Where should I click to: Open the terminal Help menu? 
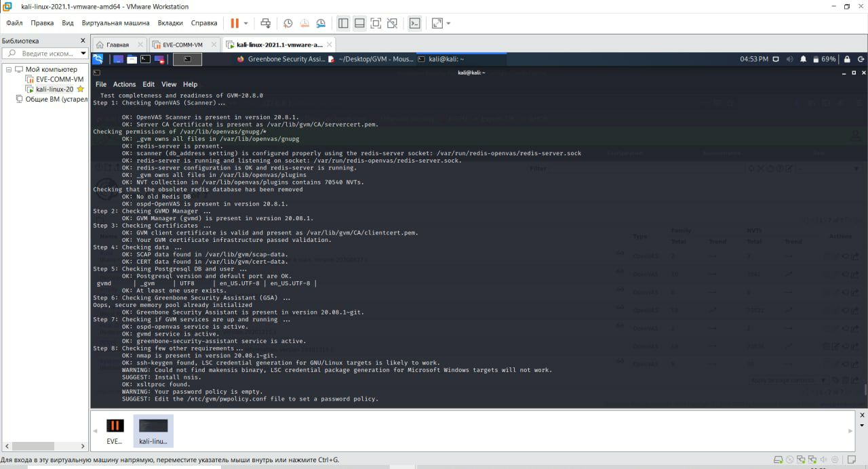(190, 84)
